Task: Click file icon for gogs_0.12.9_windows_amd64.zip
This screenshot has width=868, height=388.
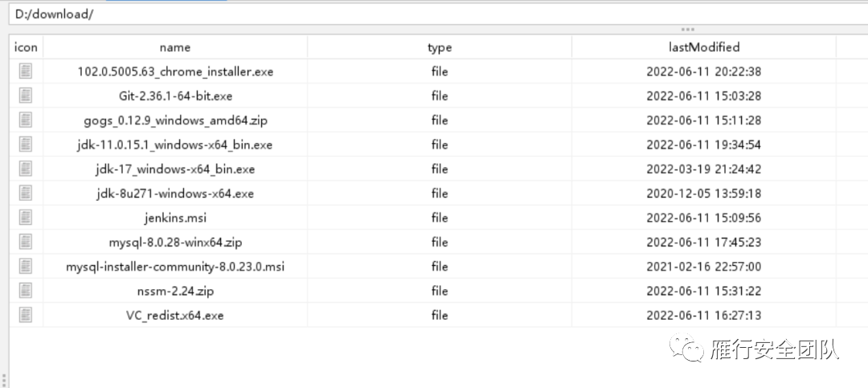Action: [26, 120]
